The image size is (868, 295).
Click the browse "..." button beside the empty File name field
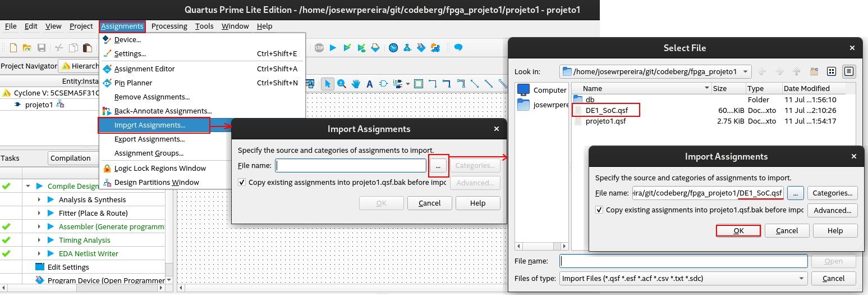pos(439,165)
